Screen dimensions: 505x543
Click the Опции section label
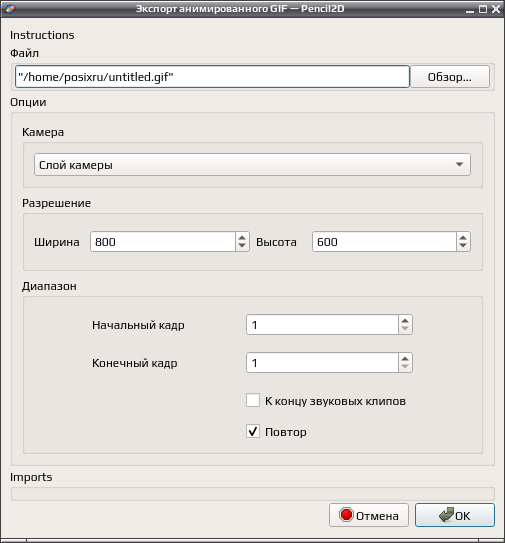(28, 102)
